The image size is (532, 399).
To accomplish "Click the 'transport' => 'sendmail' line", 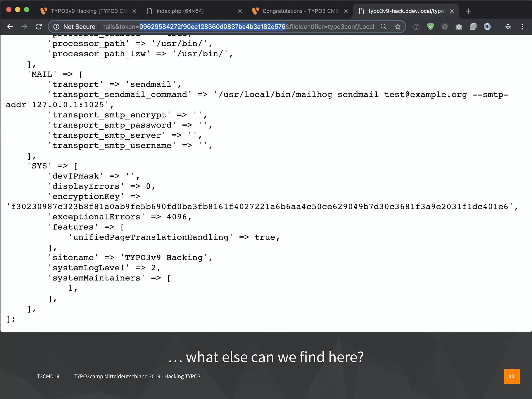I will click(x=115, y=84).
